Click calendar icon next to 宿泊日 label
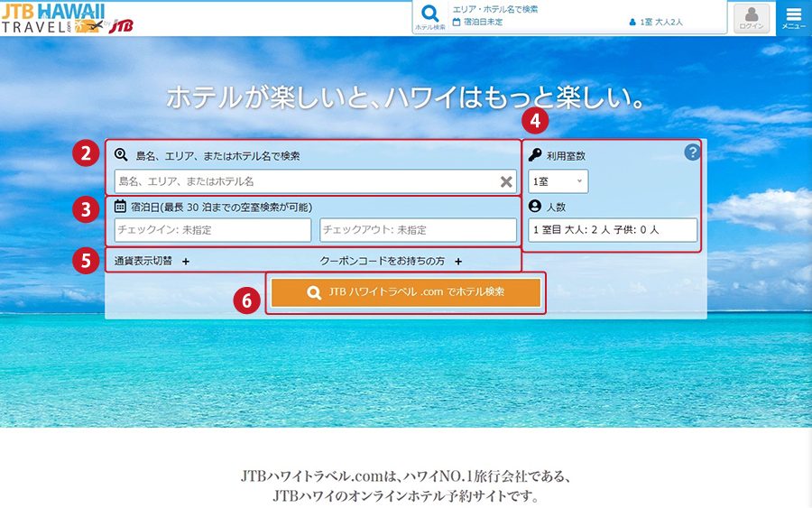Image resolution: width=812 pixels, height=508 pixels. pos(120,206)
